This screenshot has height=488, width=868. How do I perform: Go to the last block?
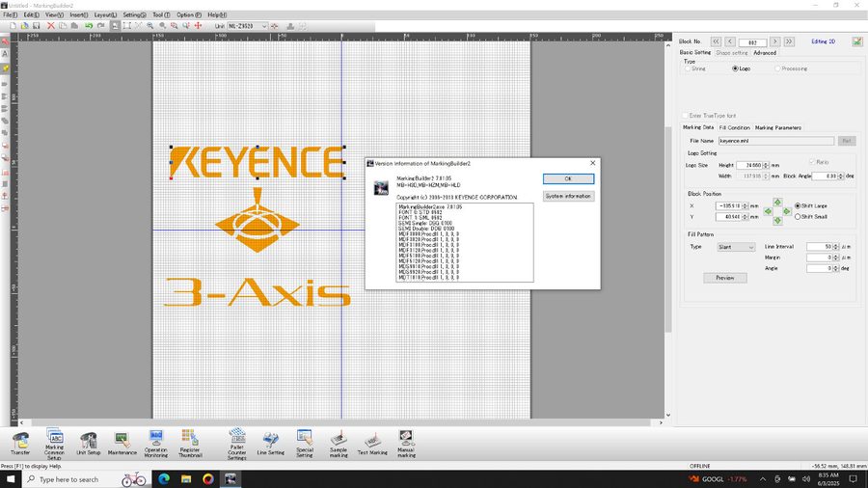[789, 41]
